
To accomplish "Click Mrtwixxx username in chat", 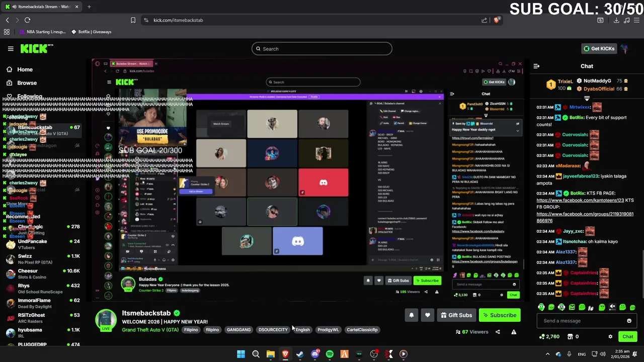I will click(x=580, y=107).
